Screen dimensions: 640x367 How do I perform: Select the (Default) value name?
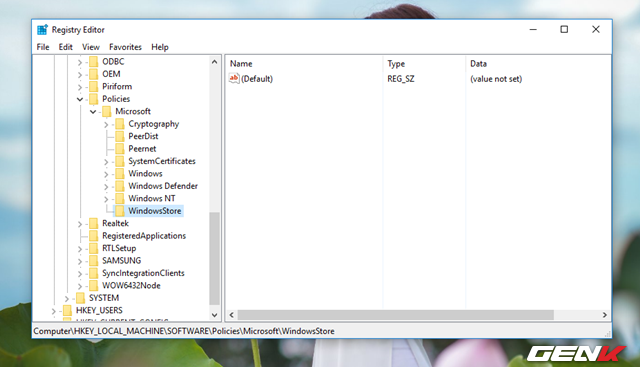(257, 79)
